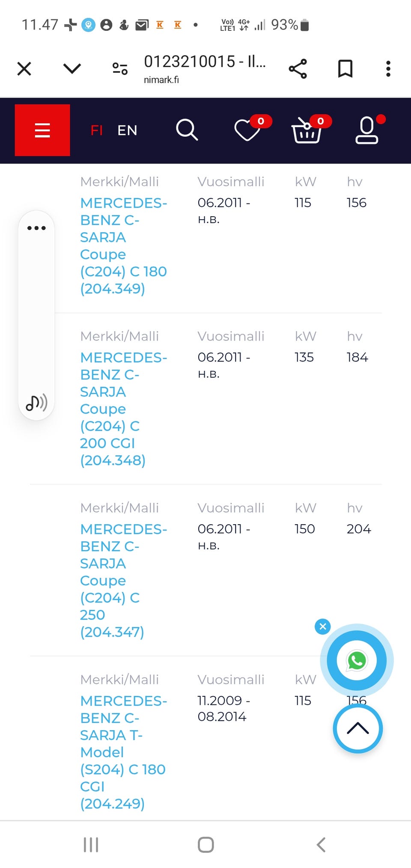Dismiss the WhatsApp chat widget
Viewport: 411px width, 868px height.
coord(323,626)
